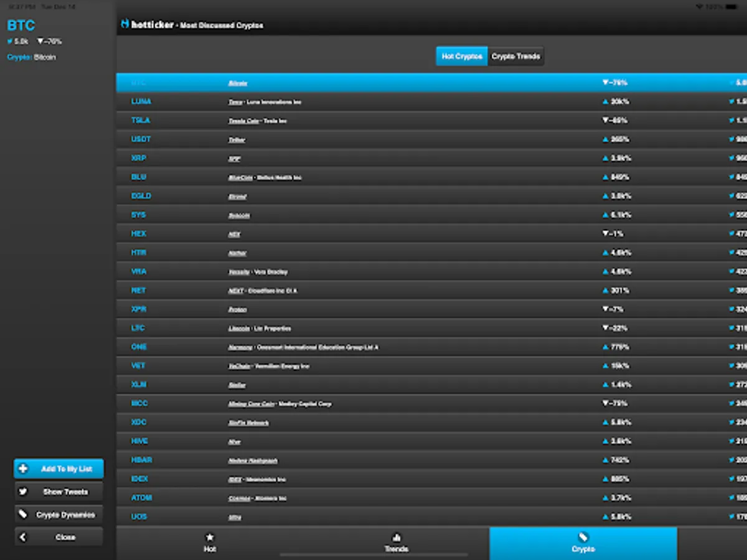
Task: Click the back chevron icon on Close
Action: click(23, 537)
